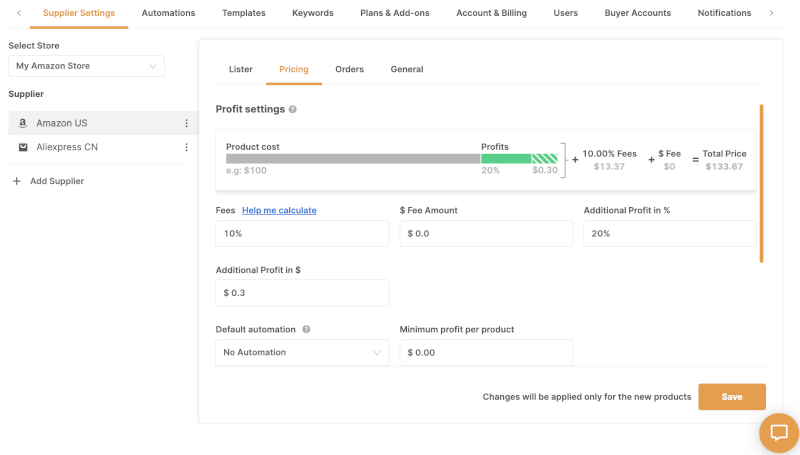Viewport: 800px width, 455px height.
Task: Open the Keywords tab
Action: [313, 13]
